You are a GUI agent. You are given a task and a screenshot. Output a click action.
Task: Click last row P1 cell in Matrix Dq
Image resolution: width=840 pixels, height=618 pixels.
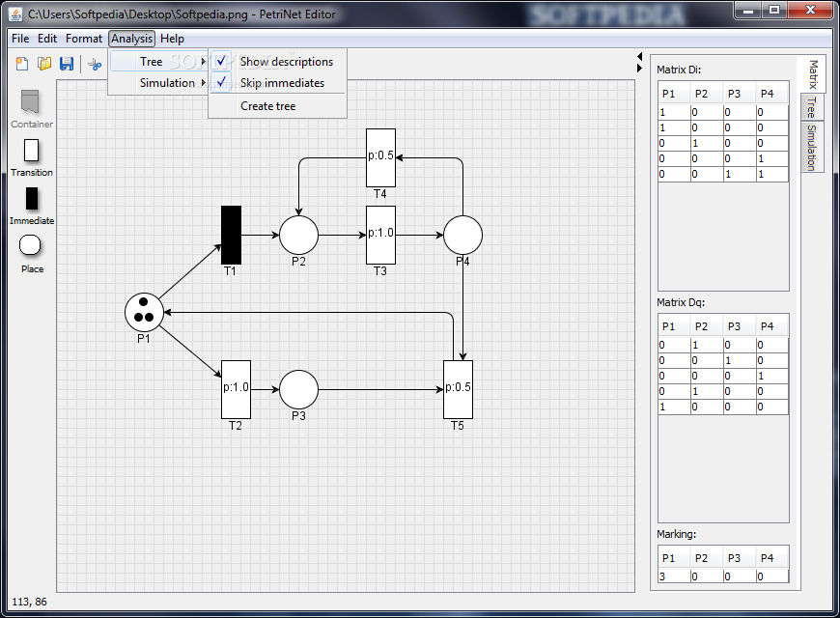point(675,407)
